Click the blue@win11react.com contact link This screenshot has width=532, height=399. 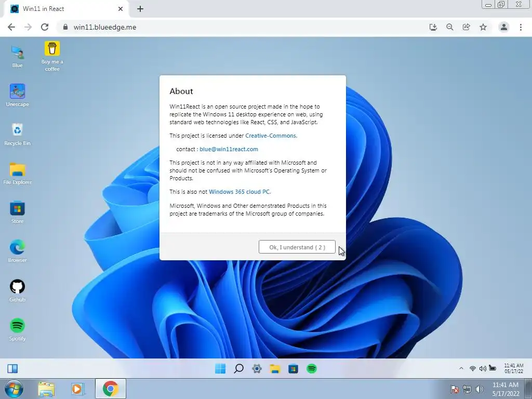229,149
